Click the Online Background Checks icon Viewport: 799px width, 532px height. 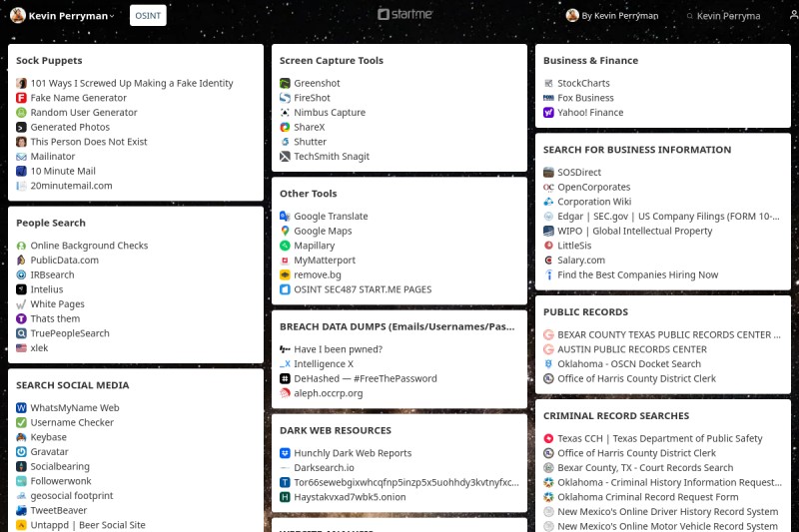[21, 246]
